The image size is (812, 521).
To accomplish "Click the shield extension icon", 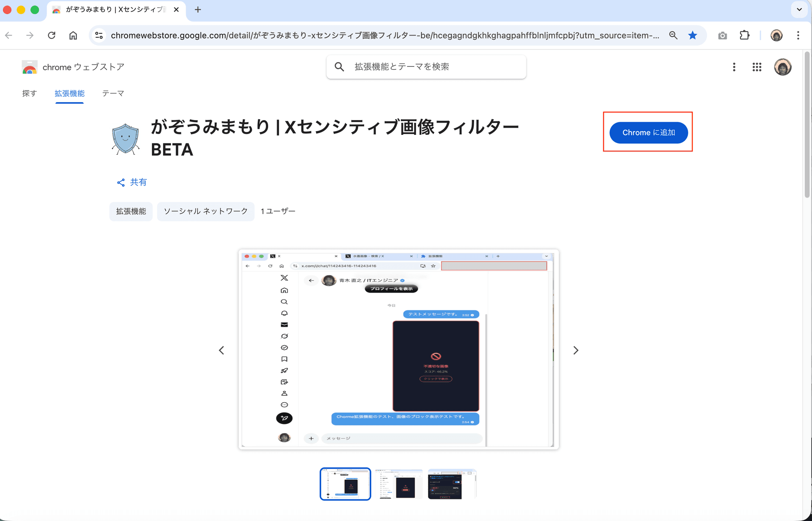I will tap(125, 139).
